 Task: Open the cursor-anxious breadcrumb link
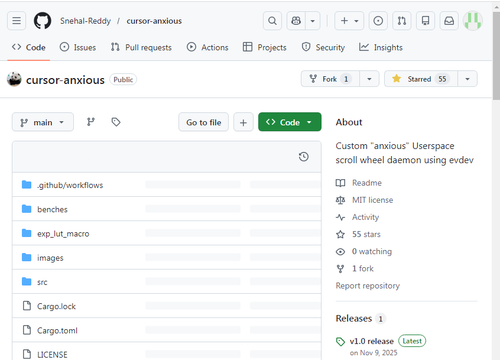click(x=154, y=21)
